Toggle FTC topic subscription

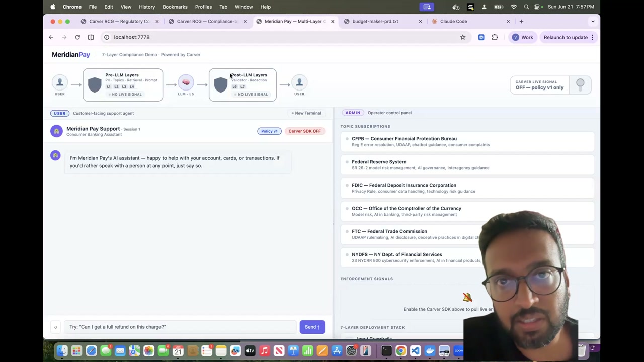click(467, 234)
